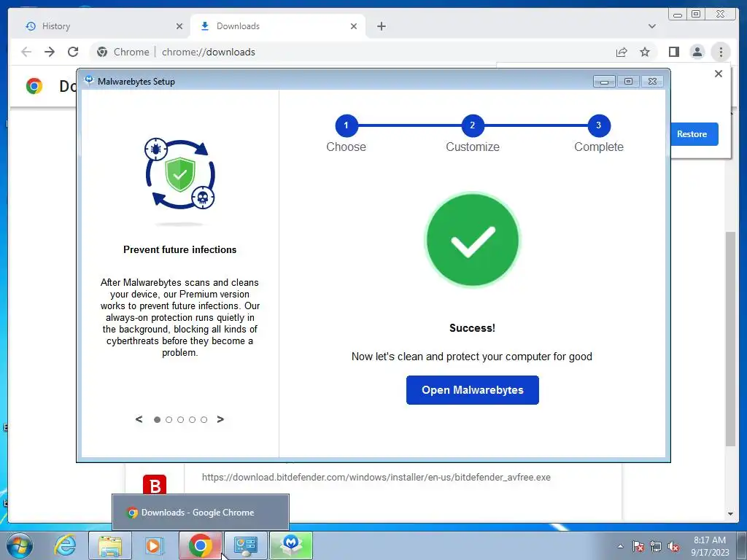This screenshot has width=747, height=560.
Task: Open network tray icon
Action: (656, 546)
